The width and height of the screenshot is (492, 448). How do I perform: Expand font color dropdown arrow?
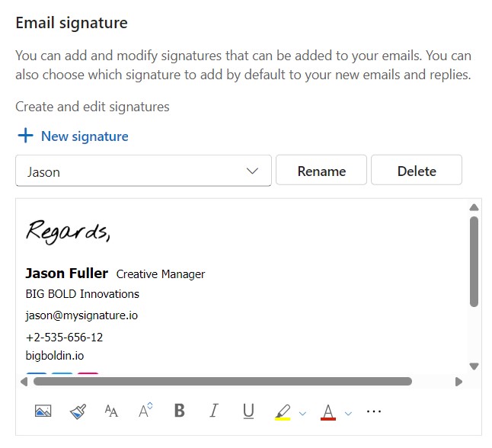tap(348, 414)
